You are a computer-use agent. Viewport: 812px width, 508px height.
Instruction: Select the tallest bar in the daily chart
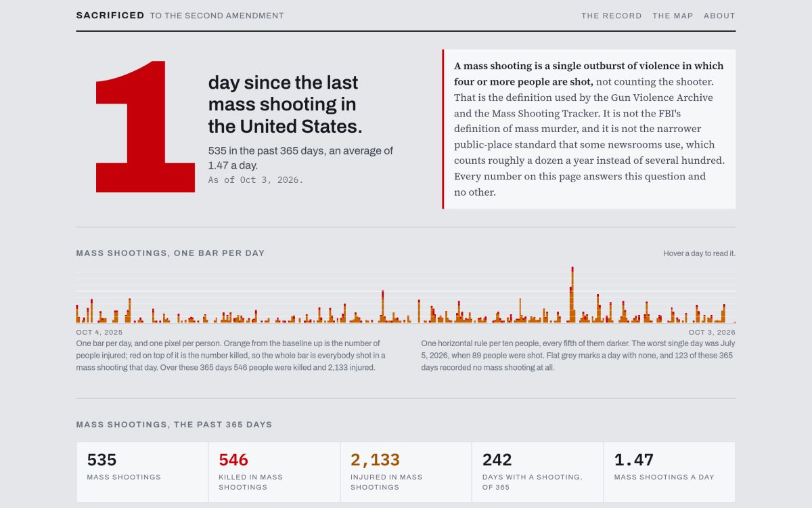(572, 295)
